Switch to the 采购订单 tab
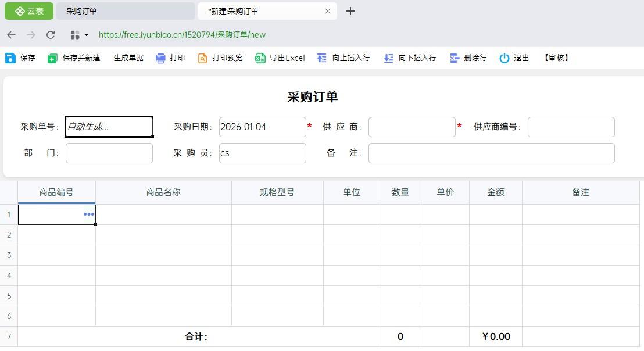Viewport: 644px width, 351px height. (126, 11)
